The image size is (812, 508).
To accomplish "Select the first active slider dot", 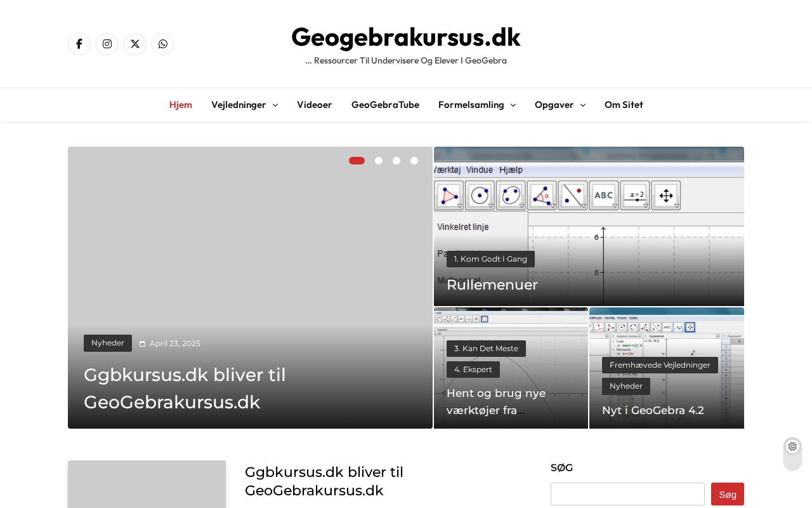I will pyautogui.click(x=357, y=161).
